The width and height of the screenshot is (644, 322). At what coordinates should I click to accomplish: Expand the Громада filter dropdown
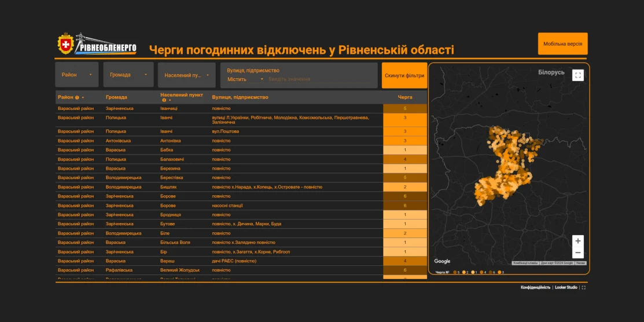coord(128,75)
